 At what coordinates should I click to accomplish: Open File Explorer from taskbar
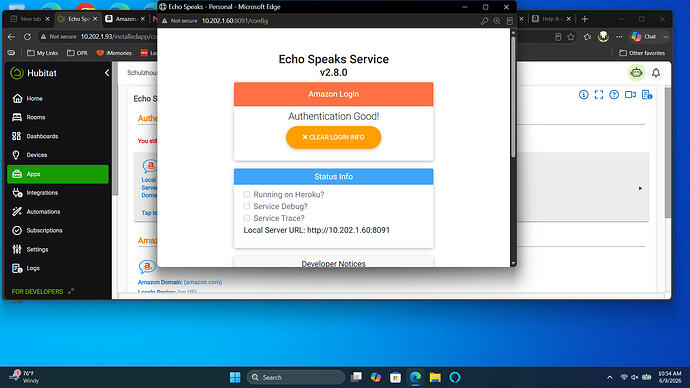[x=435, y=377]
